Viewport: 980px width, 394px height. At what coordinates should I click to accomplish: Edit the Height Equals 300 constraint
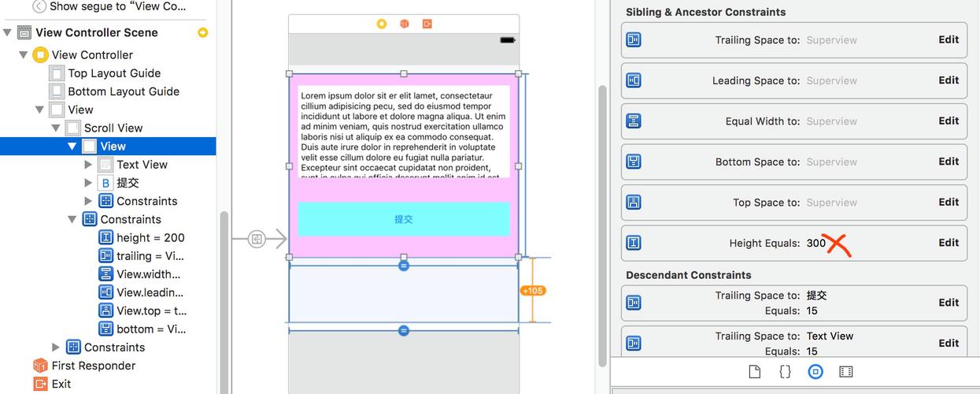949,243
